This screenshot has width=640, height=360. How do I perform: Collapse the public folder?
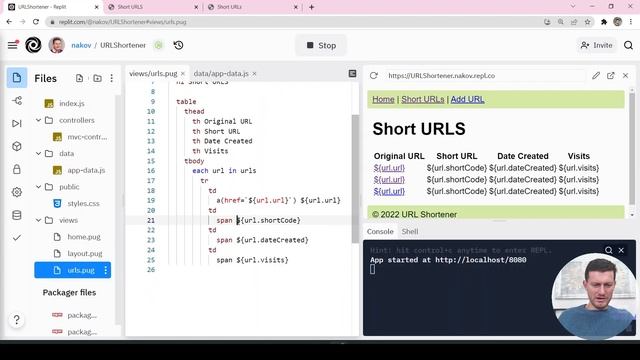pyautogui.click(x=39, y=187)
